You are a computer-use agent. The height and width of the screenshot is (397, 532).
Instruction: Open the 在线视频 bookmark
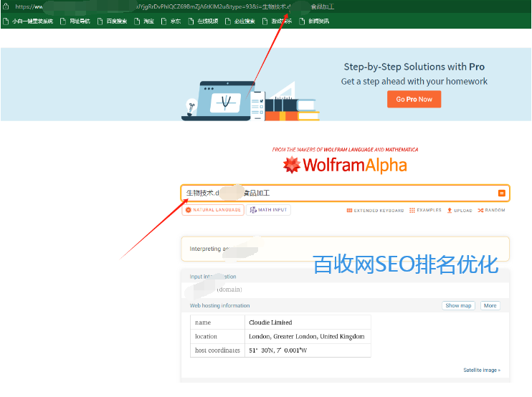coord(203,21)
